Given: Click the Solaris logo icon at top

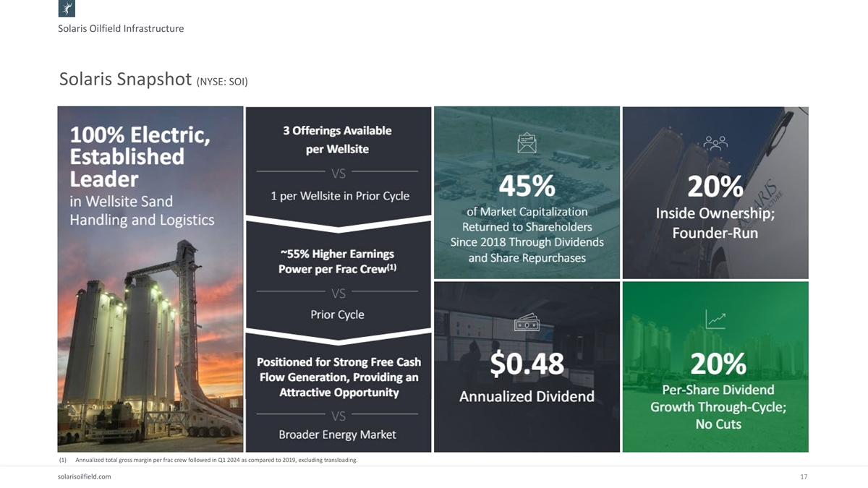Looking at the screenshot, I should 67,9.
